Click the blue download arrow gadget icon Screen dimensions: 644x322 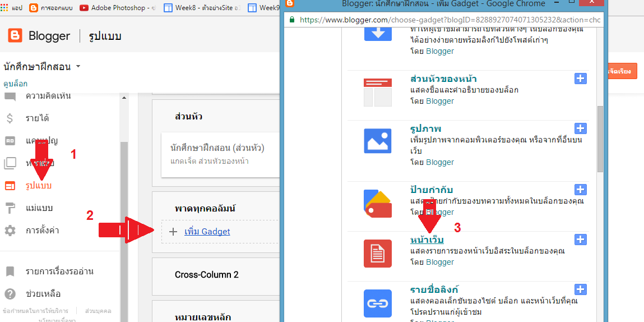pyautogui.click(x=377, y=34)
